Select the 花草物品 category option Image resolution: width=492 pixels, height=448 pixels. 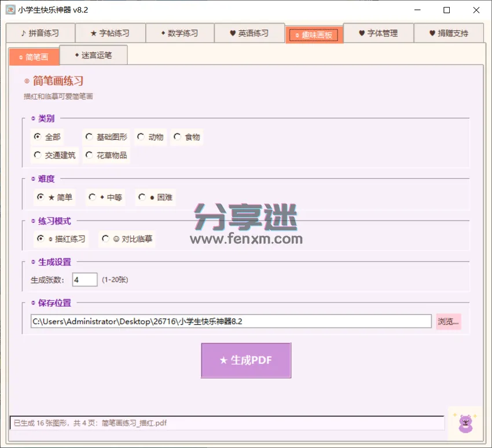click(x=106, y=155)
